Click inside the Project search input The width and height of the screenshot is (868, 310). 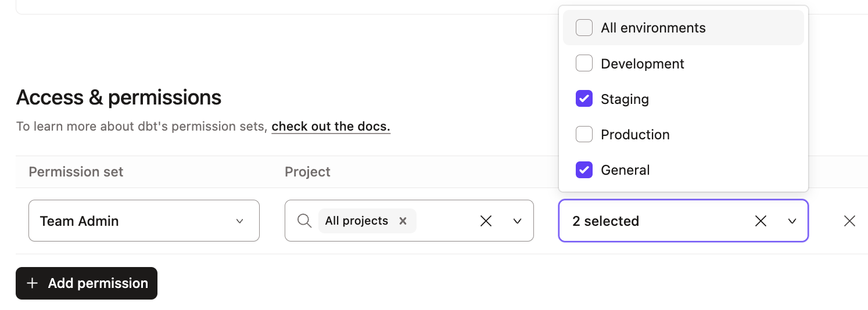coord(444,221)
